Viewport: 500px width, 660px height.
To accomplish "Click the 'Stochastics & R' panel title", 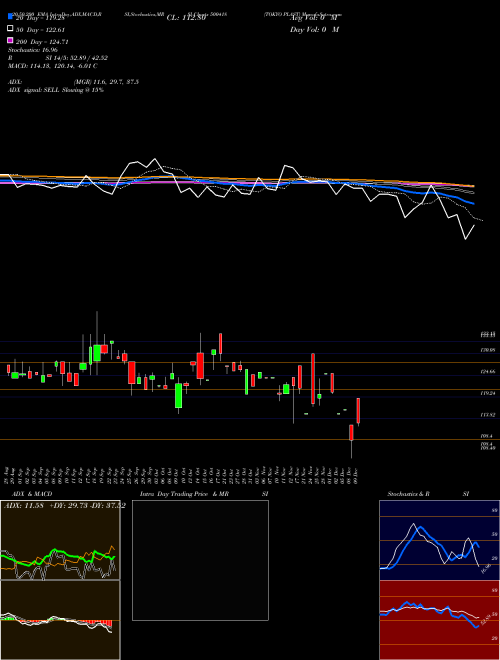I will [x=409, y=494].
